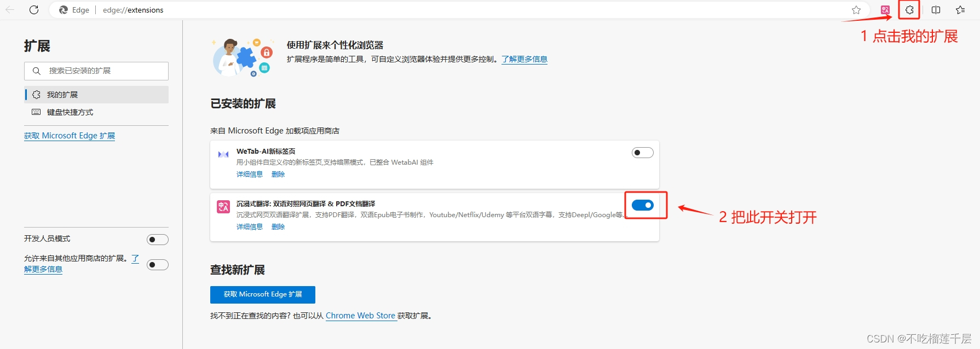Open Chrome Web Store link

(x=361, y=316)
